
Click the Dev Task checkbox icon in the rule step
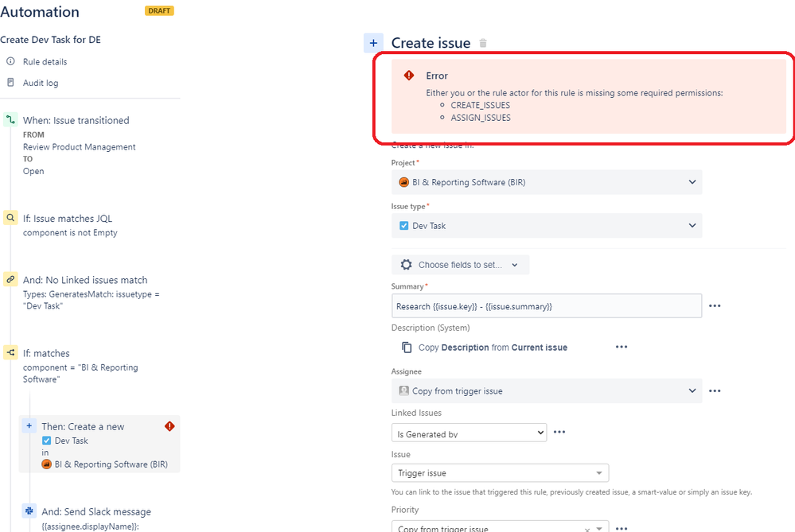(x=47, y=441)
